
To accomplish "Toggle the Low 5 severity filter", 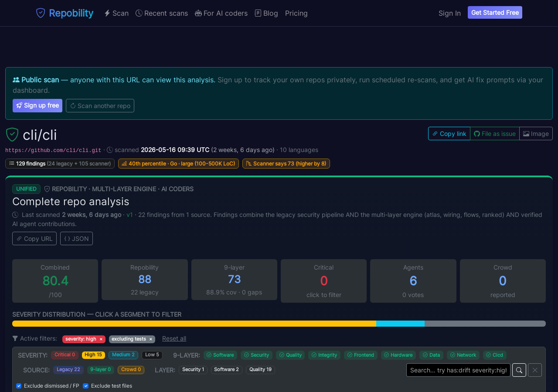I will [152, 355].
